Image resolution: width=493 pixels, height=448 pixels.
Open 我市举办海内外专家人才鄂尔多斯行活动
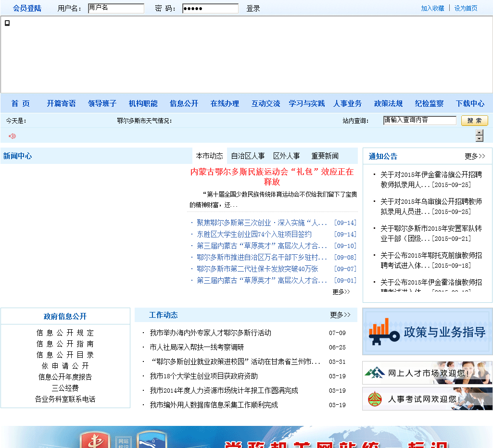coord(211,333)
